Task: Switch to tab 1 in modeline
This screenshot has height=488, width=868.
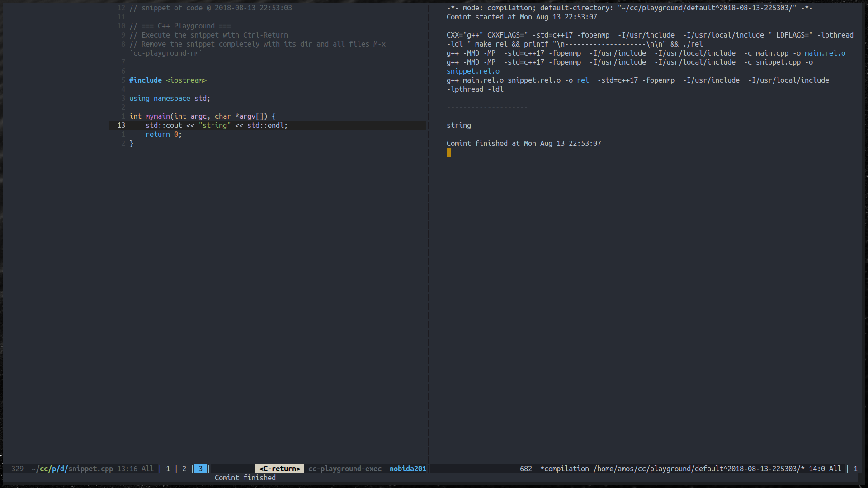Action: click(168, 469)
